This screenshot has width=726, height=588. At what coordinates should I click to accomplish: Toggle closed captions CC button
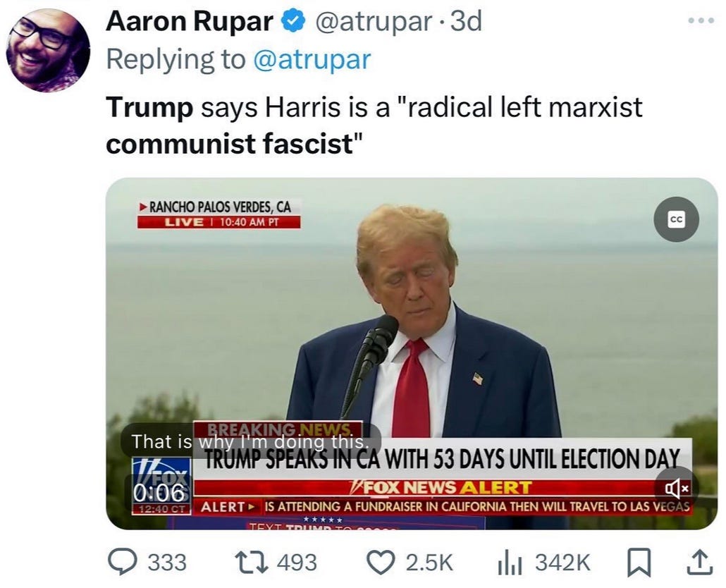click(676, 219)
